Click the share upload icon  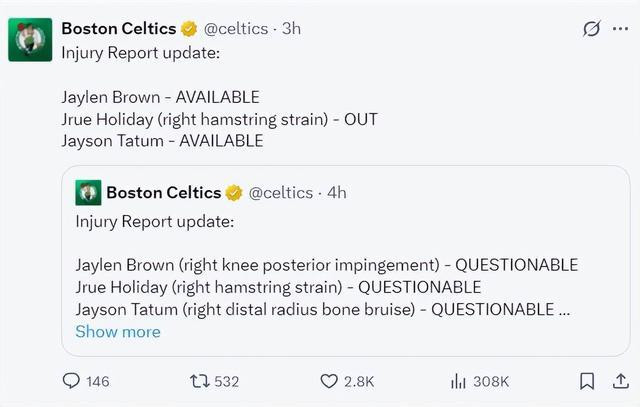620,381
